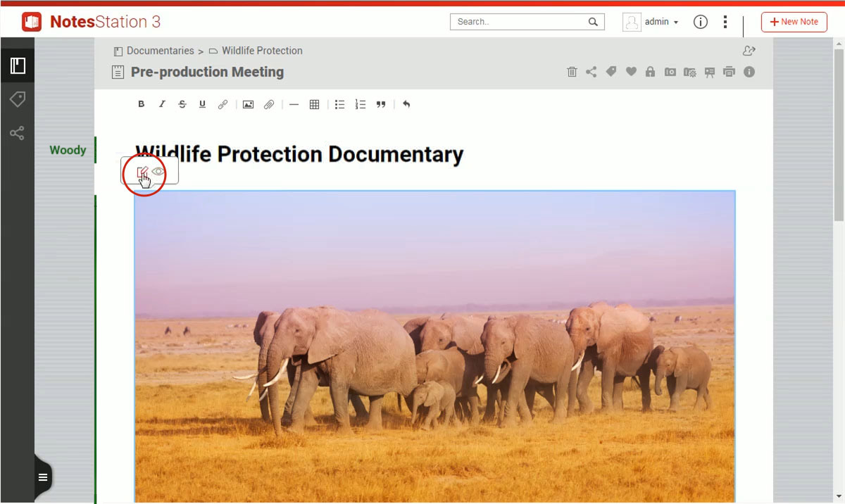Click the paperclip attachment icon
The image size is (845, 504).
click(268, 104)
